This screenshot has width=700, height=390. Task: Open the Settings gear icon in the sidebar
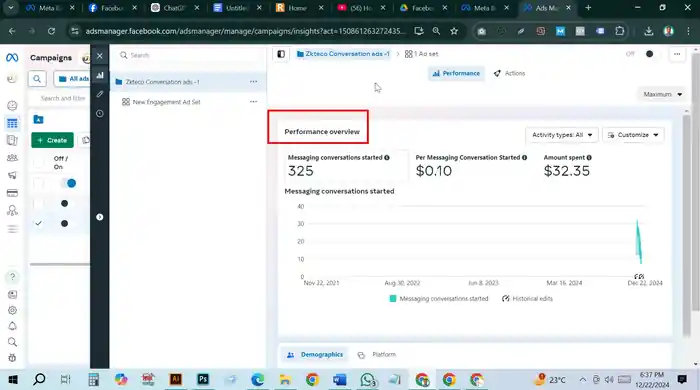tap(12, 310)
